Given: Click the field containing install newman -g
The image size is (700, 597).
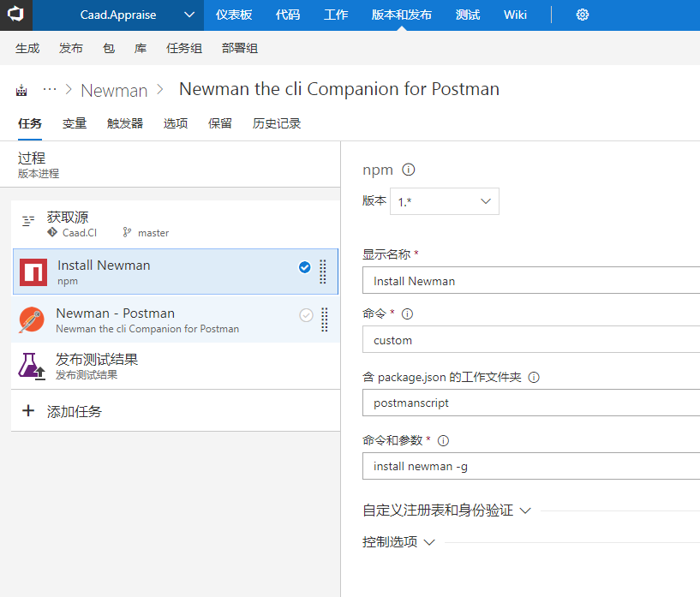Looking at the screenshot, I should click(x=531, y=466).
